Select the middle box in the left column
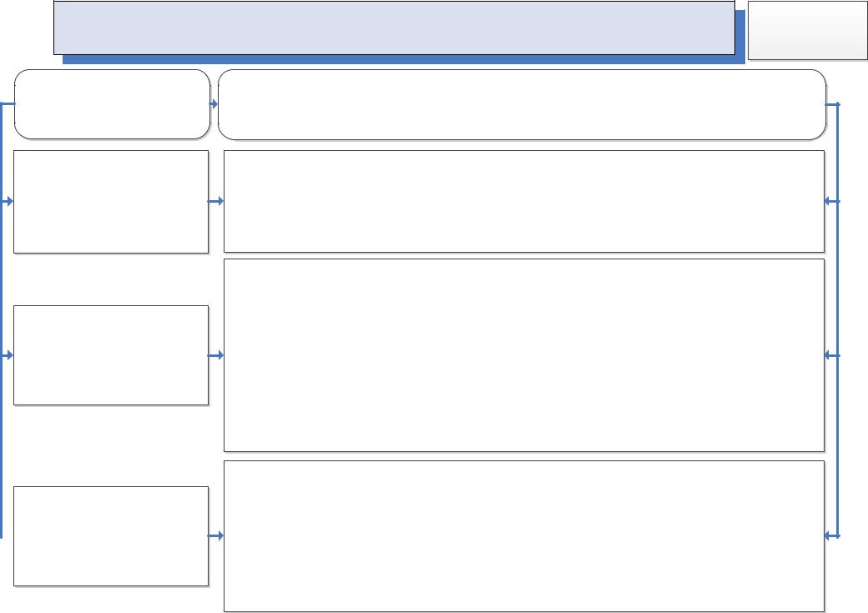Screen dimensions: 868x613 111,355
